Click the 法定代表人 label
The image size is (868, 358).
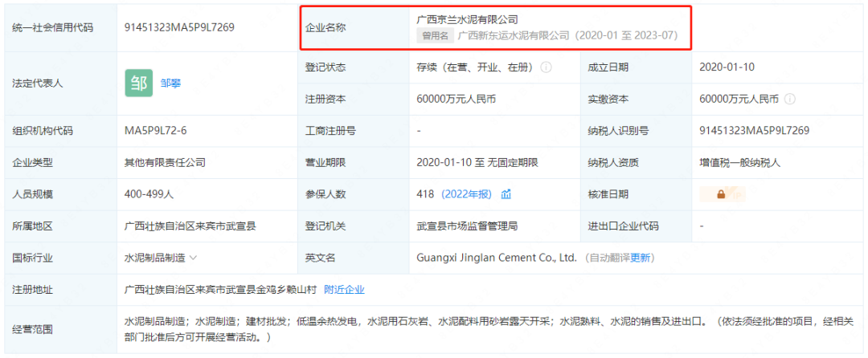pos(38,83)
